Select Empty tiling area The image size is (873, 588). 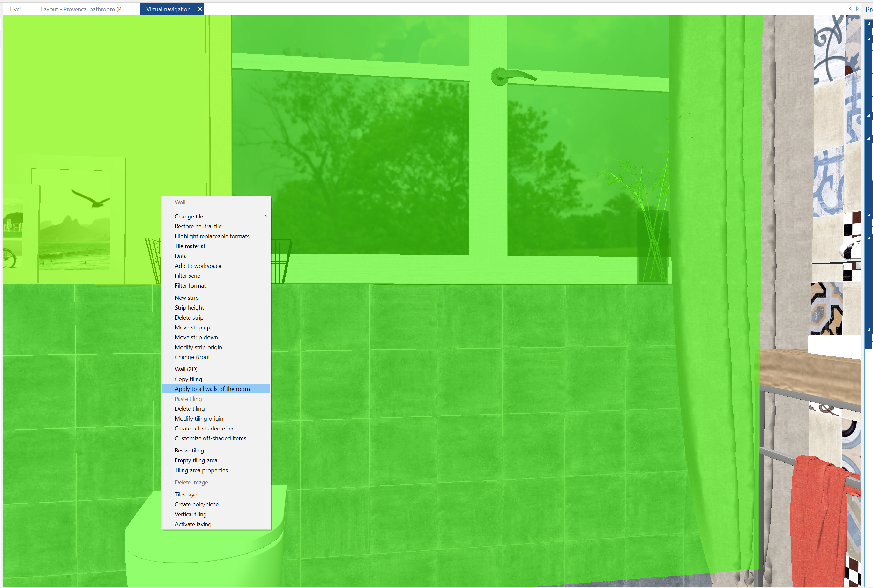coord(216,460)
